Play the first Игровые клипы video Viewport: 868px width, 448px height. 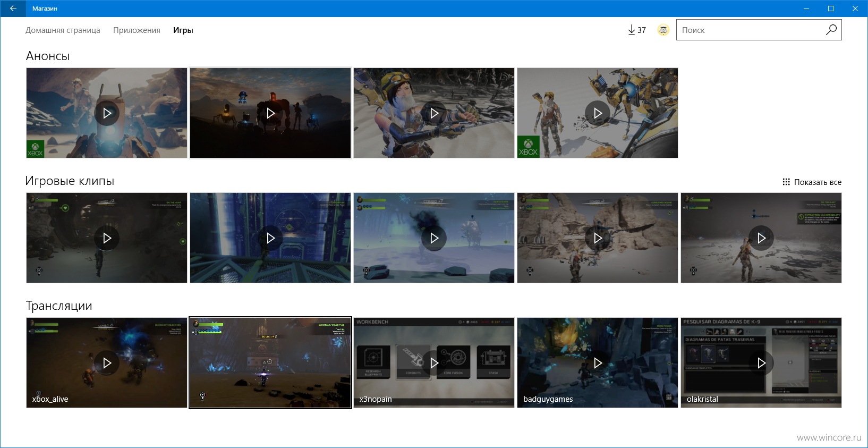click(x=107, y=238)
